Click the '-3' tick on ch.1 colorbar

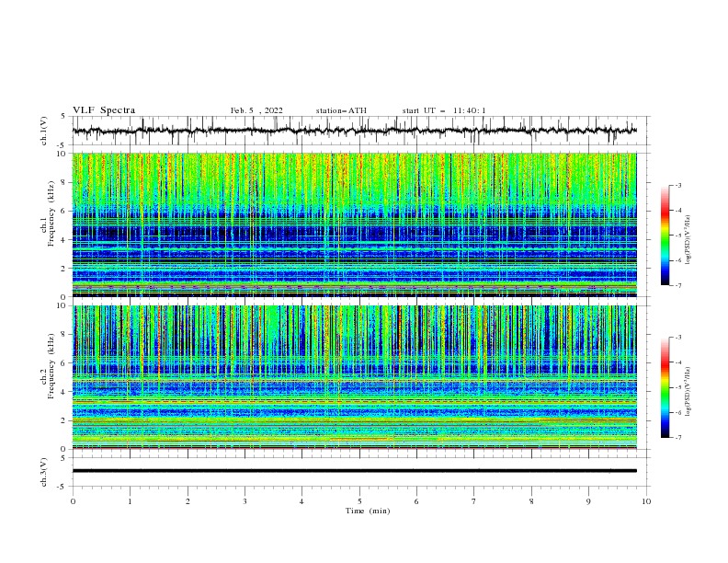pos(678,185)
